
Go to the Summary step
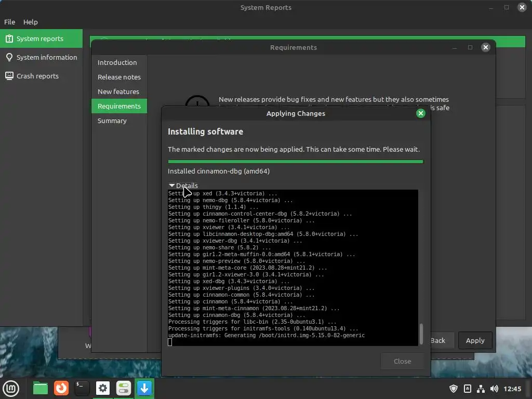pos(119,121)
